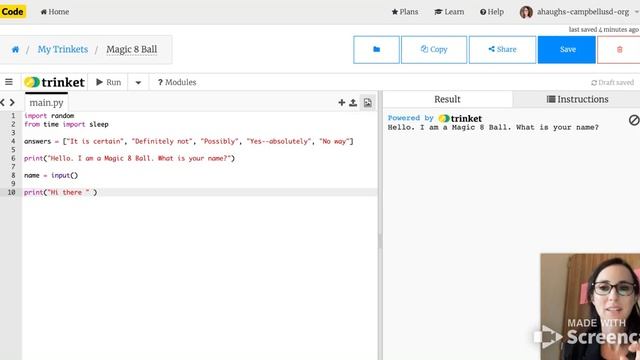The height and width of the screenshot is (360, 640).
Task: Click the 'from time import sleep' line
Action: 66,124
